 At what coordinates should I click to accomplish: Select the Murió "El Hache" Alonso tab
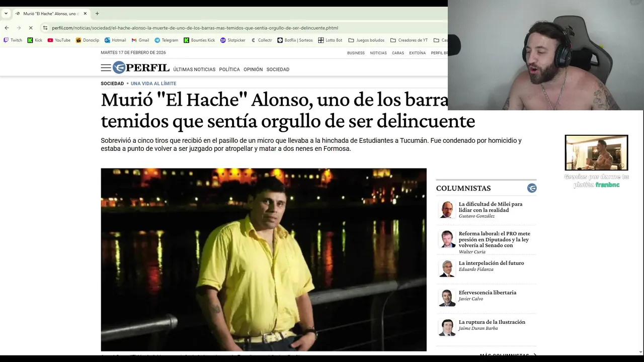(x=51, y=14)
